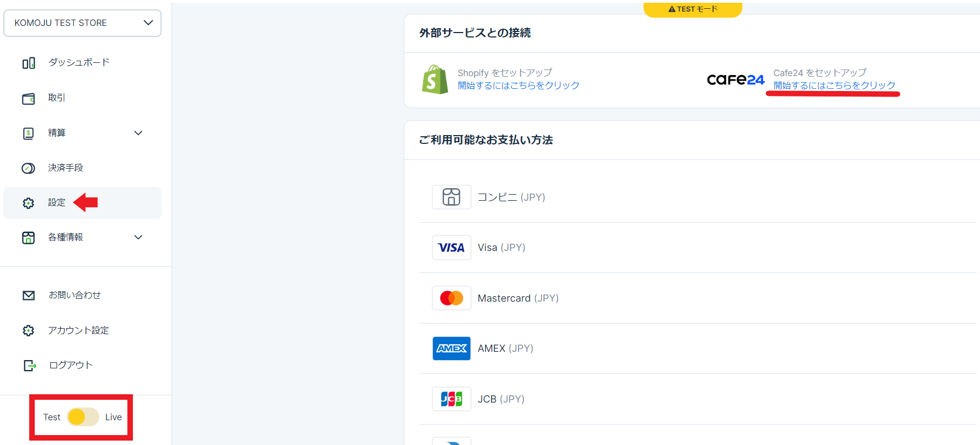This screenshot has height=445, width=980.
Task: Click the Shopify setup start link
Action: pos(518,85)
